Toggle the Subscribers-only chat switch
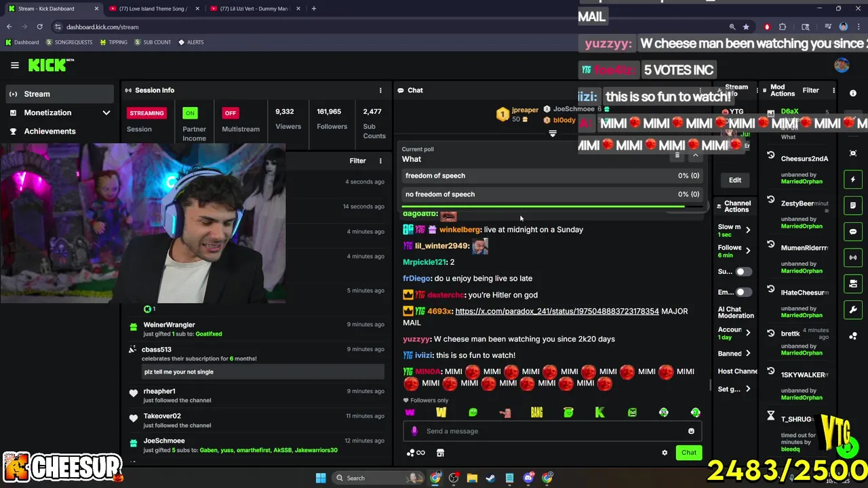This screenshot has height=488, width=868. pos(744,272)
